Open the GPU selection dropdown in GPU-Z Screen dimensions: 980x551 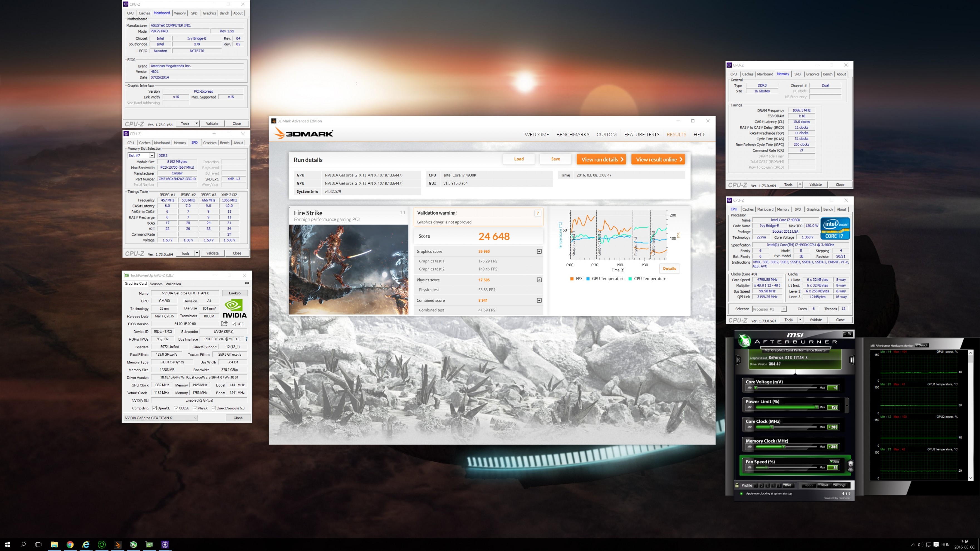point(161,418)
